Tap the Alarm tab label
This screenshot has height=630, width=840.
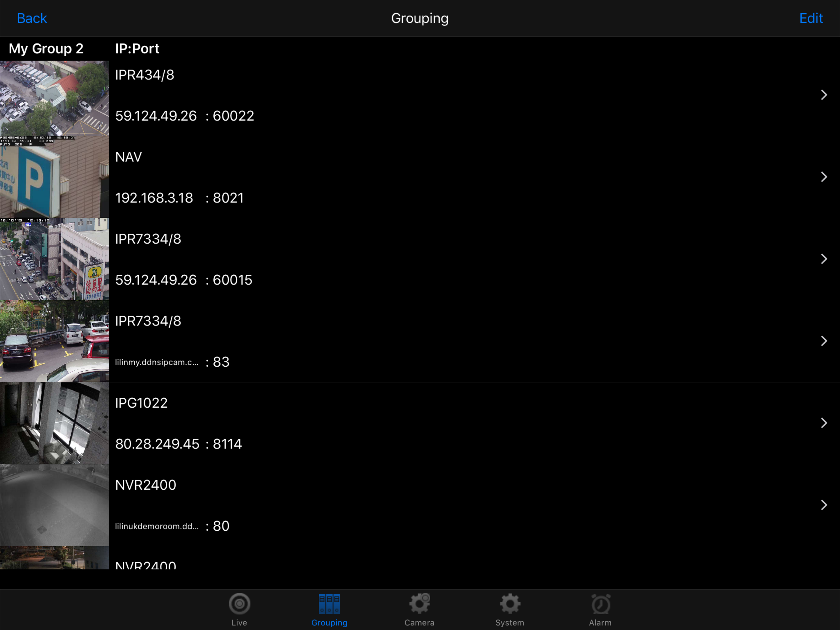600,623
